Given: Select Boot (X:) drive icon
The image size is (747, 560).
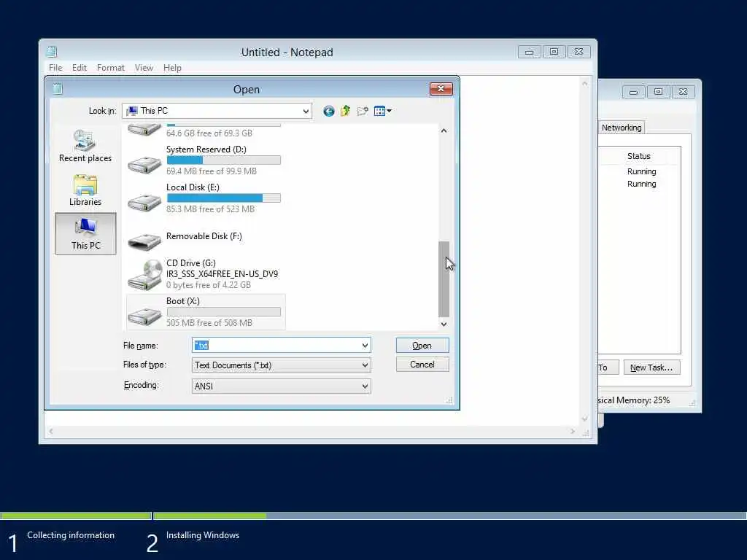Looking at the screenshot, I should tap(144, 316).
